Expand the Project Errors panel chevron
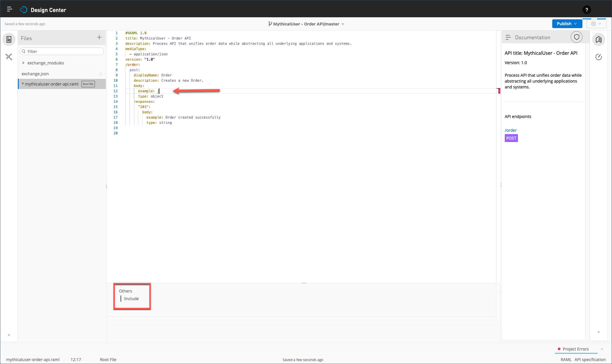This screenshot has width=612, height=364. (602, 349)
